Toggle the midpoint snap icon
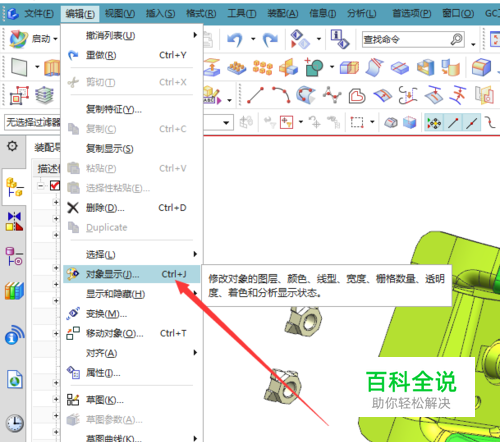The width and height of the screenshot is (500, 442). coord(471,123)
